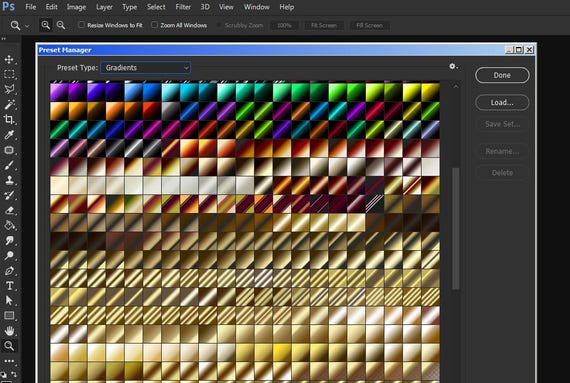Select the Rectangular Marquee tool
The image size is (570, 383).
click(9, 74)
